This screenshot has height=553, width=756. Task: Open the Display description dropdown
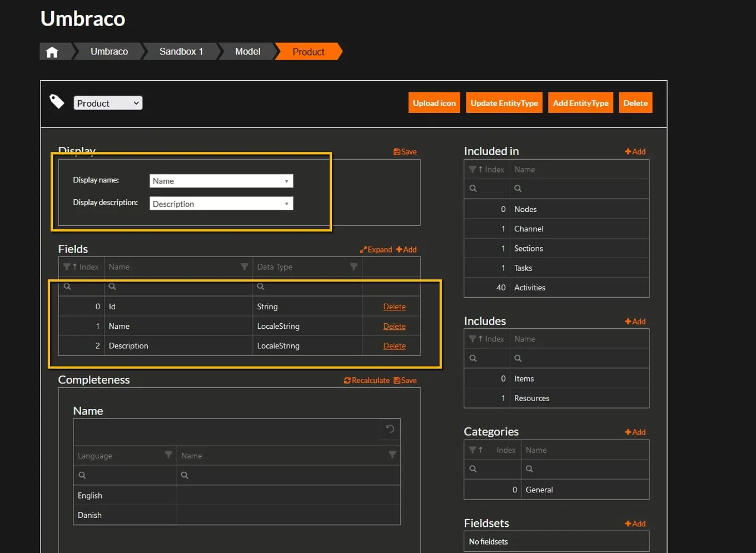point(221,204)
